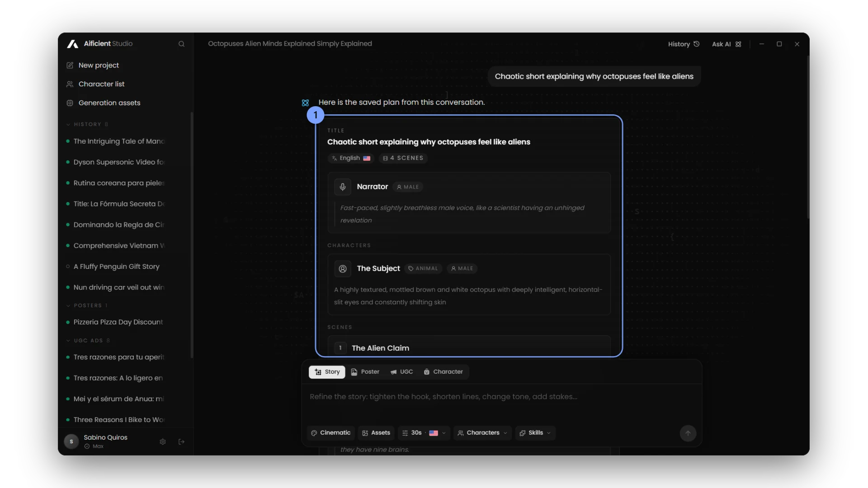
Task: Toggle the Cinematic style chip
Action: (330, 433)
